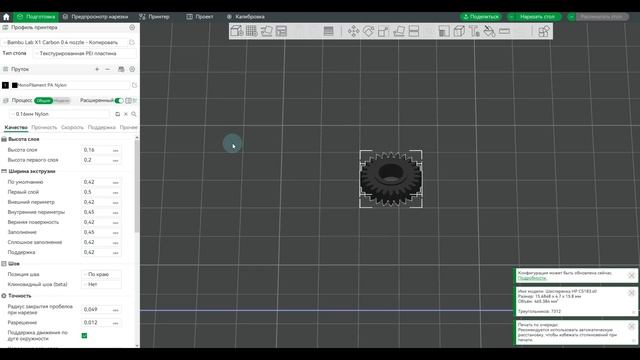Click the Распечатать стол button

pos(602,17)
